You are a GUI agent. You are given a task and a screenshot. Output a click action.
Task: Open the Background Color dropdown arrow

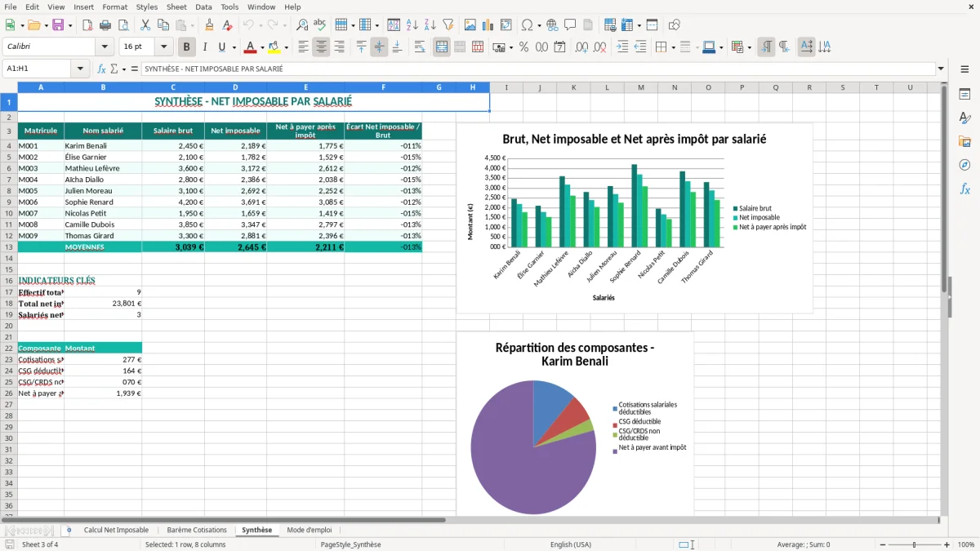coord(286,47)
